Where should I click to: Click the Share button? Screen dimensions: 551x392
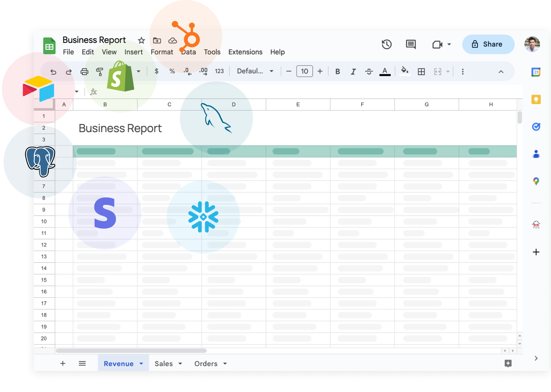click(x=488, y=44)
